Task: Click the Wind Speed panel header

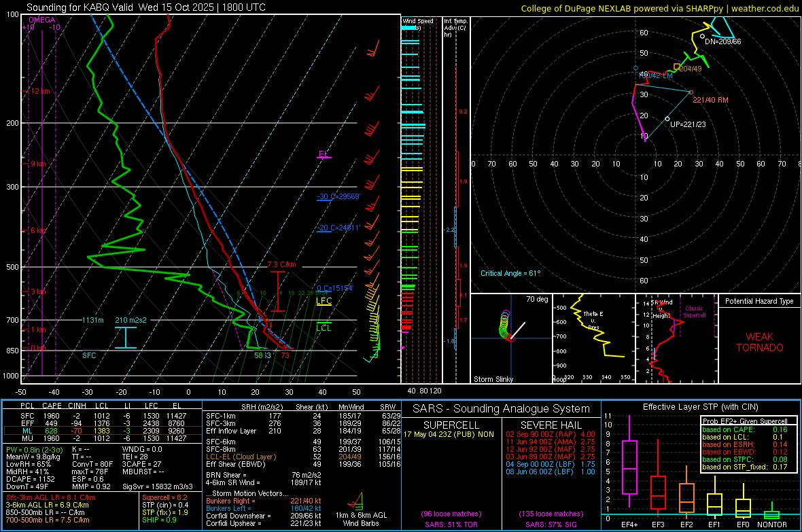Action: 418,21
